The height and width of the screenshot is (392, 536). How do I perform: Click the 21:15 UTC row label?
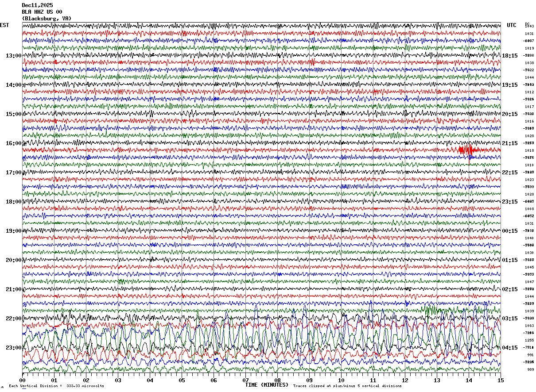tap(510, 143)
